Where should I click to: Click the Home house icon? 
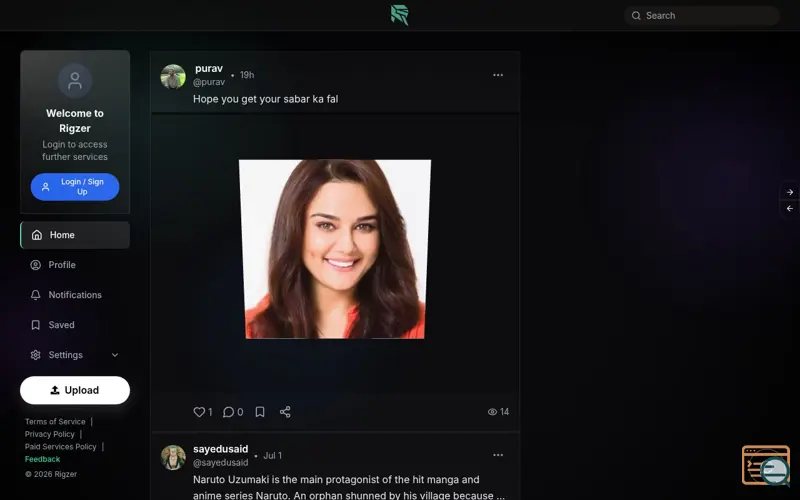[37, 235]
